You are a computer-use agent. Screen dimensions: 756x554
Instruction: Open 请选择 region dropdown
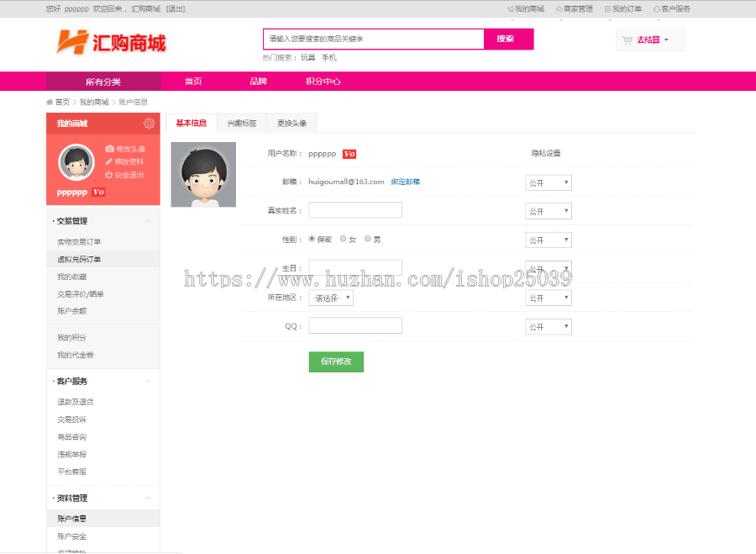[331, 298]
